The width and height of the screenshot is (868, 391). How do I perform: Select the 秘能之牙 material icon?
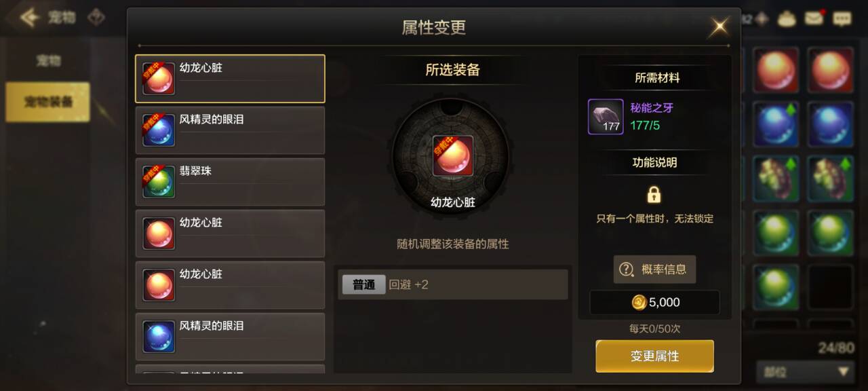tap(606, 117)
